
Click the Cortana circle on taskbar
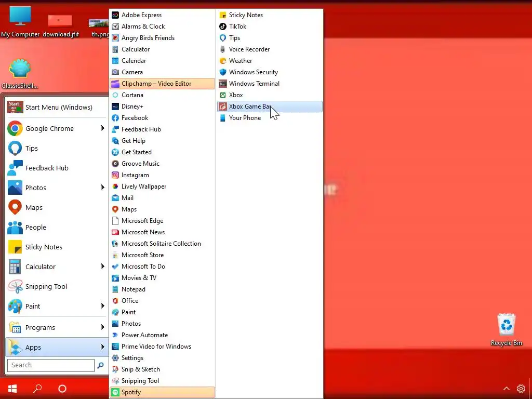(x=62, y=389)
